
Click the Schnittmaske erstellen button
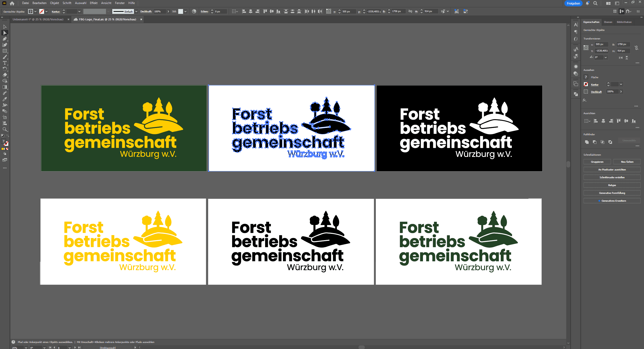612,177
